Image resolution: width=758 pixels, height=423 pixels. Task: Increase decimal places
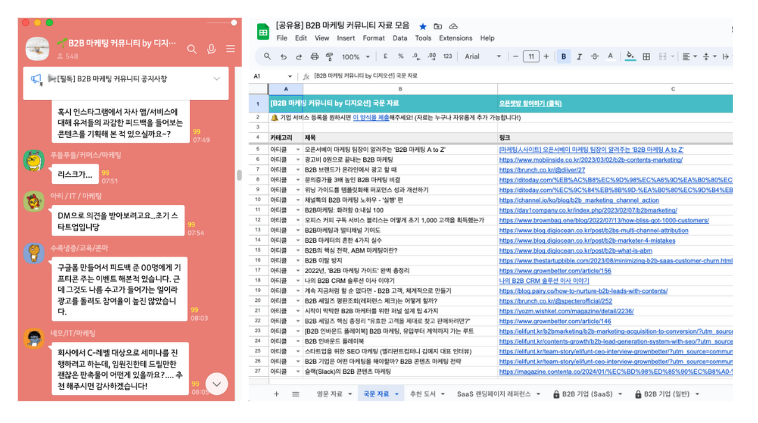click(432, 57)
